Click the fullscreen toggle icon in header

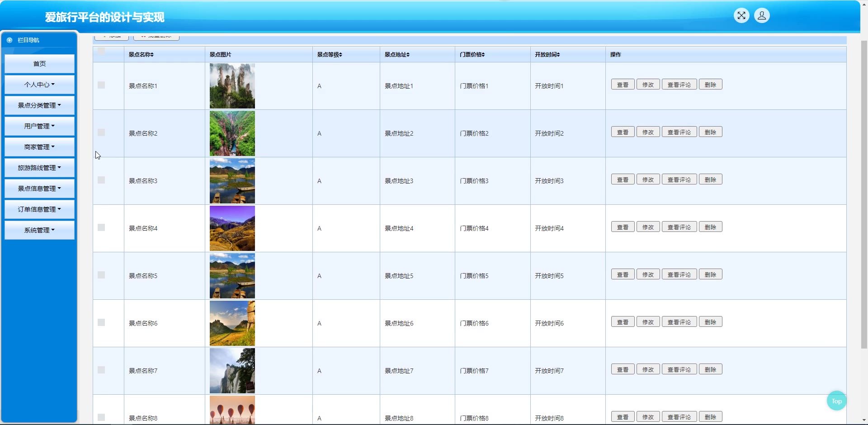click(741, 15)
